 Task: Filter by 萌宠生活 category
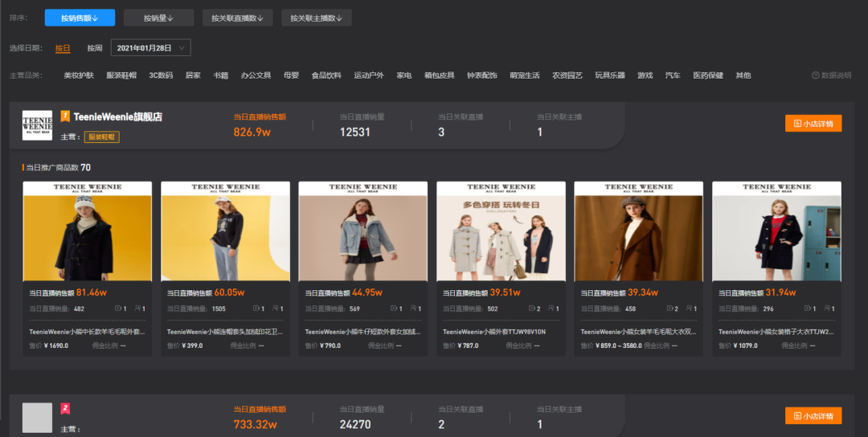pos(525,76)
